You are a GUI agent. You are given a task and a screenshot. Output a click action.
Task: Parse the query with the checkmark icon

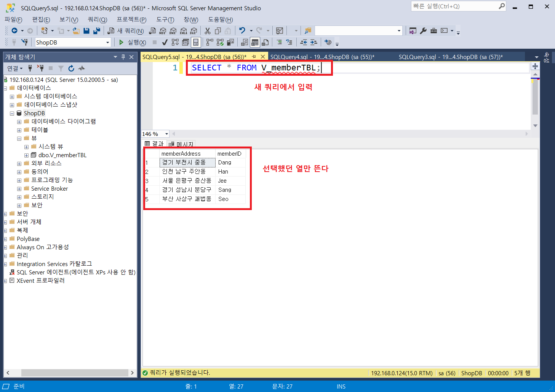(165, 42)
